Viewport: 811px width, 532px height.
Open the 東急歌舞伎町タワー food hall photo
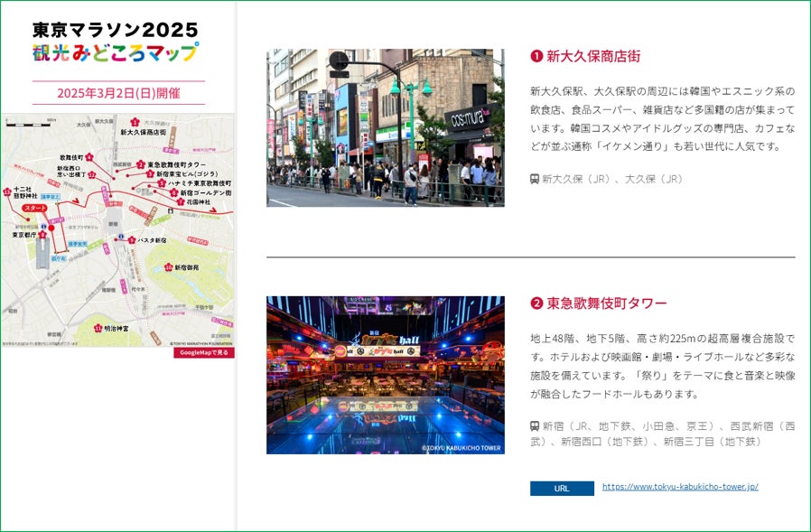click(386, 375)
